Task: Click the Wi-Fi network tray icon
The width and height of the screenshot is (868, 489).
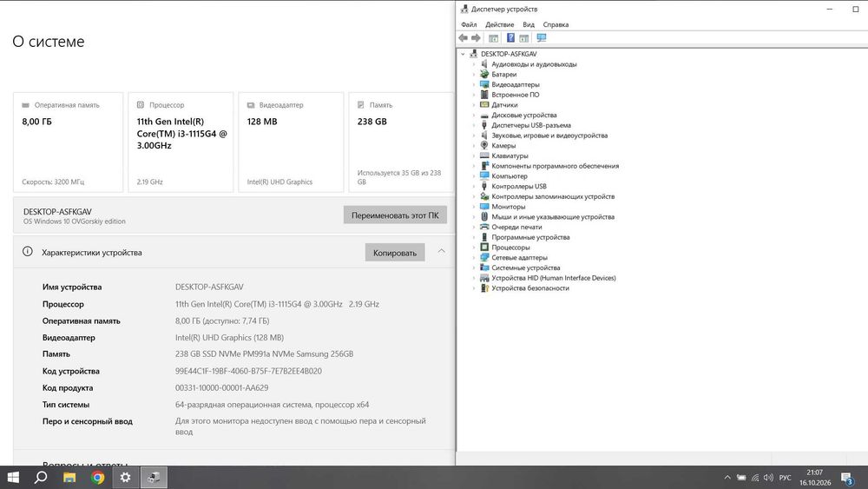Action: pos(755,478)
